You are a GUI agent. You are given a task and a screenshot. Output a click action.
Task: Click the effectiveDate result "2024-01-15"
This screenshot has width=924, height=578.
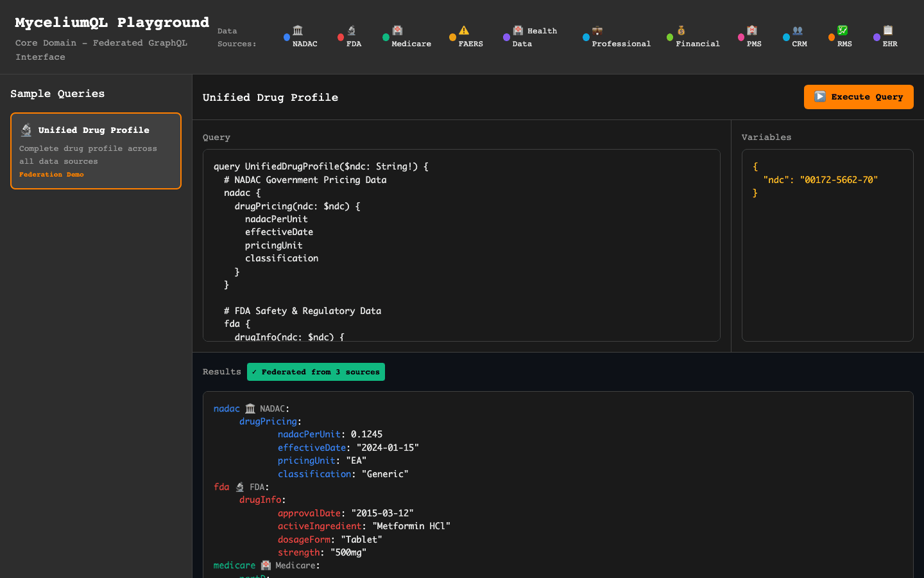point(388,448)
